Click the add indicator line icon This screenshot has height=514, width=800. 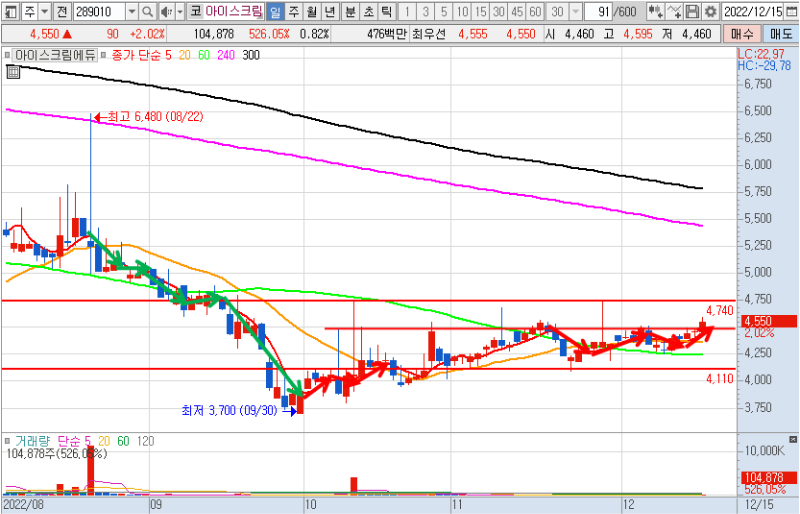(x=674, y=11)
